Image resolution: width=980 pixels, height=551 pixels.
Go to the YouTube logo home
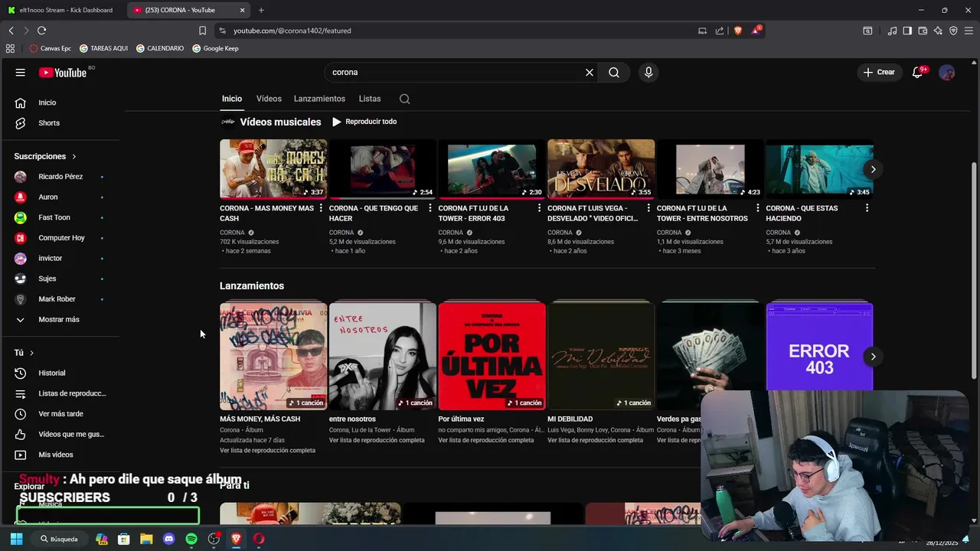63,73
